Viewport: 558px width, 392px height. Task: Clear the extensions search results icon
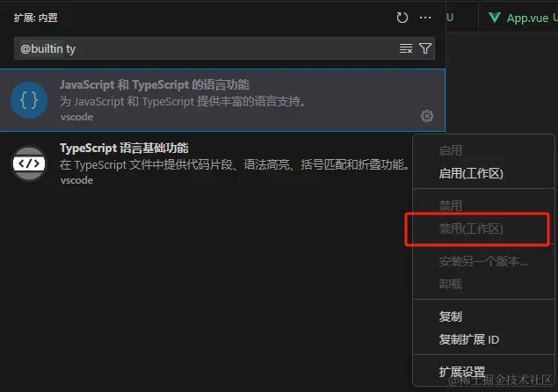406,48
